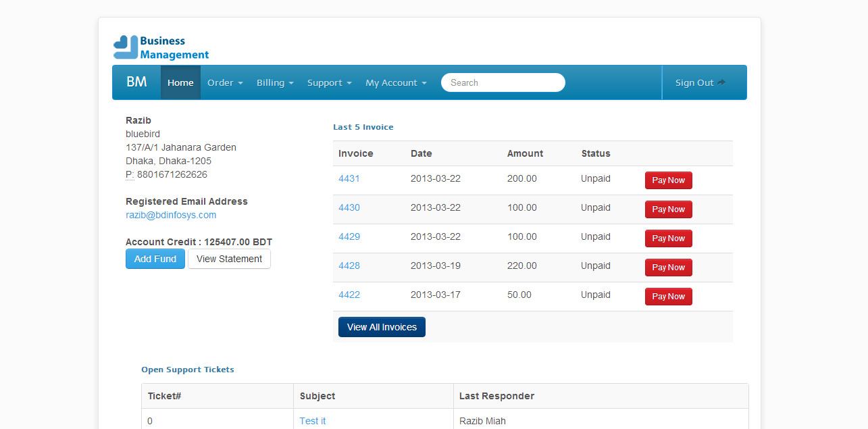Focus the Search input field
This screenshot has height=429, width=868.
click(x=503, y=82)
